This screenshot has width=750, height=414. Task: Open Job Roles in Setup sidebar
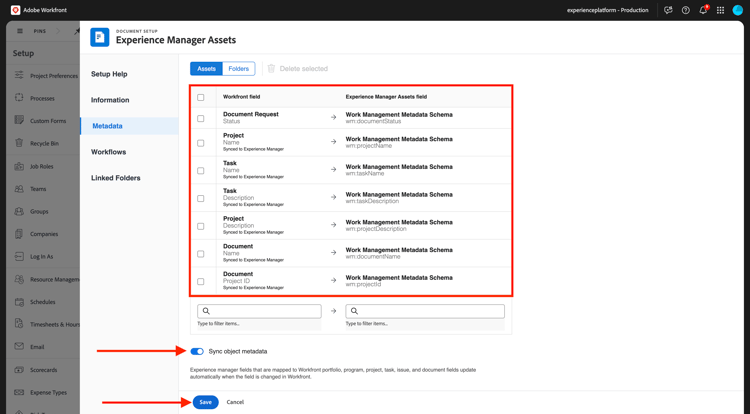pos(42,166)
